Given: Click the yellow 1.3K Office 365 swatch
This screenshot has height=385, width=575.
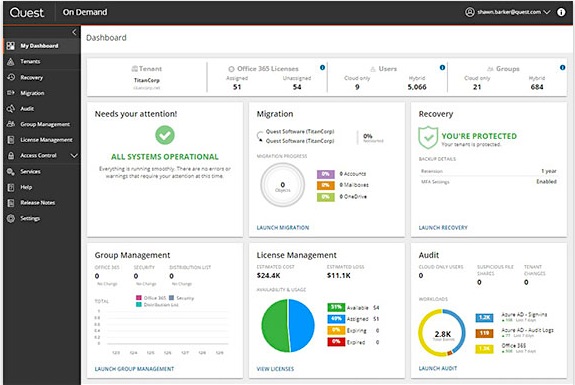Looking at the screenshot, I should pyautogui.click(x=484, y=349).
